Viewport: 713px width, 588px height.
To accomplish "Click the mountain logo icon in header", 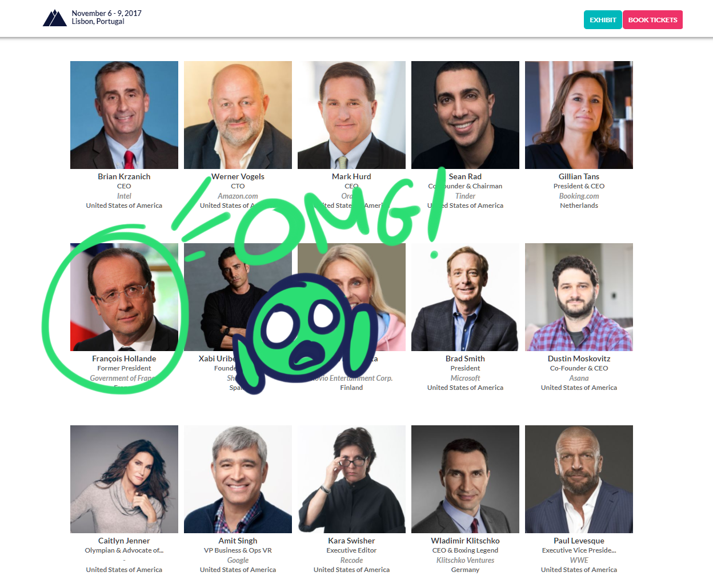I will [55, 18].
